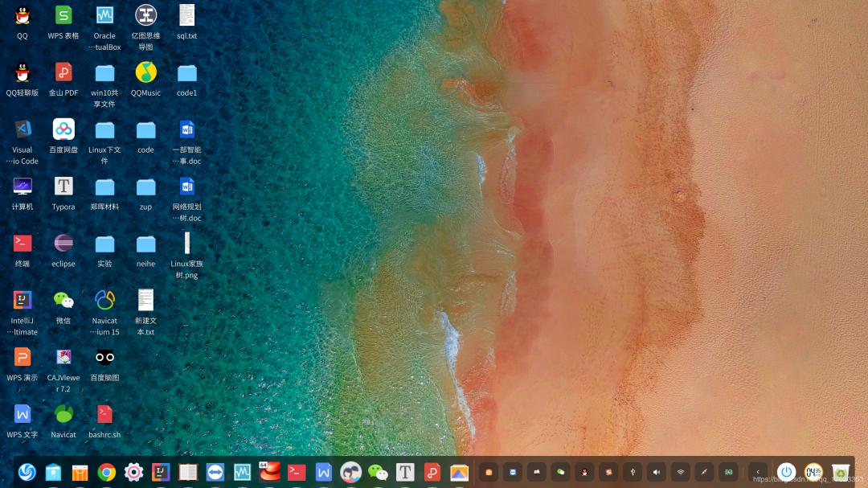The width and height of the screenshot is (868, 488).
Task: Open the Trash bin in the dock
Action: click(841, 472)
